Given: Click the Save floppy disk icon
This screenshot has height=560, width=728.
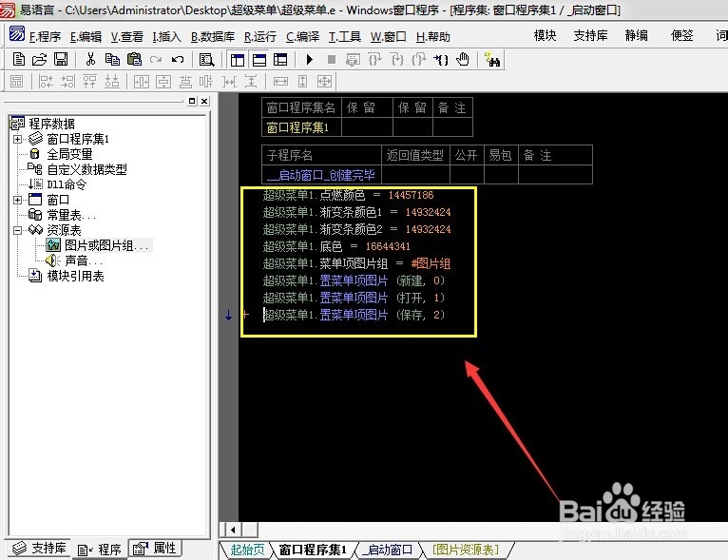Looking at the screenshot, I should click(x=61, y=59).
